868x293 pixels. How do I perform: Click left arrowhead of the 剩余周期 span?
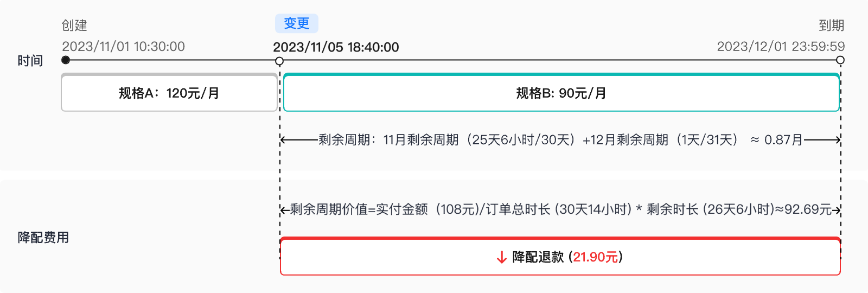(x=283, y=140)
